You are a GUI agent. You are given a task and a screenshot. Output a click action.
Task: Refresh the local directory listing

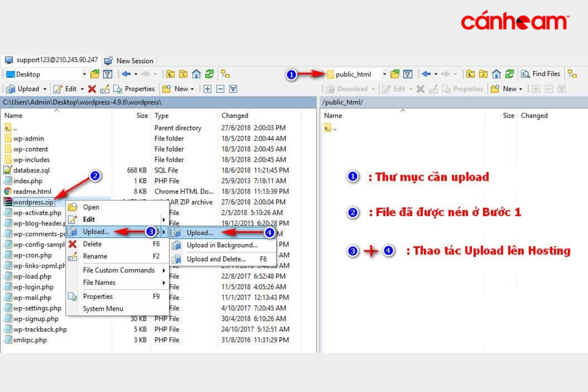[209, 74]
